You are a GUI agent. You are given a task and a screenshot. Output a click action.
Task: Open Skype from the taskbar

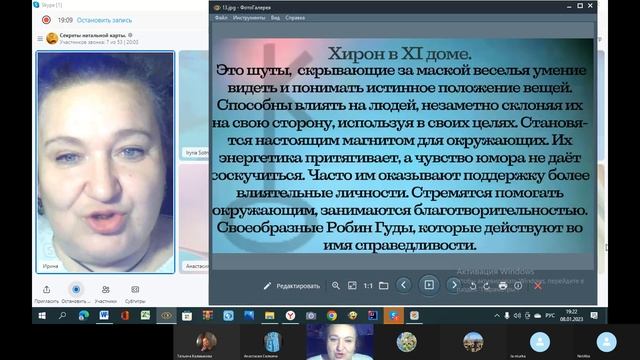(394, 316)
